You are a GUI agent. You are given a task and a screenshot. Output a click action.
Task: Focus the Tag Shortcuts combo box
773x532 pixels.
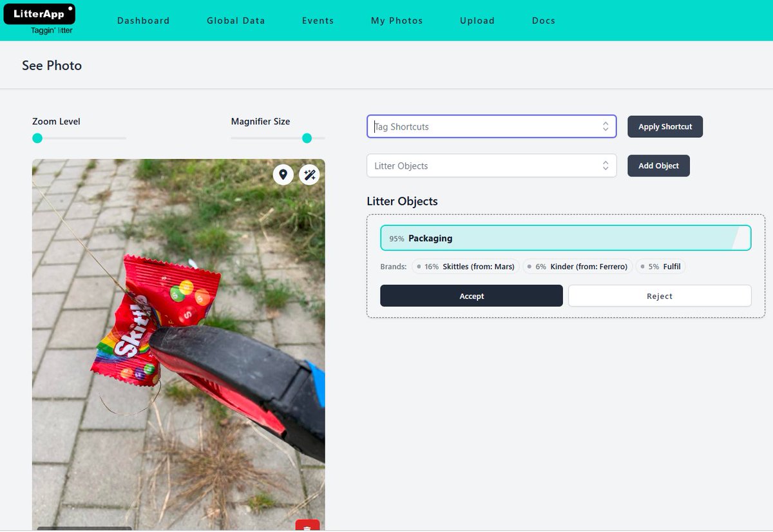tap(491, 127)
